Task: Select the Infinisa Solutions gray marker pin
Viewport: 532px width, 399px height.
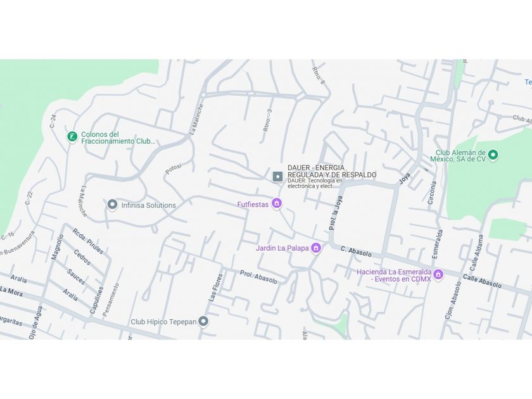Action: 112,205
